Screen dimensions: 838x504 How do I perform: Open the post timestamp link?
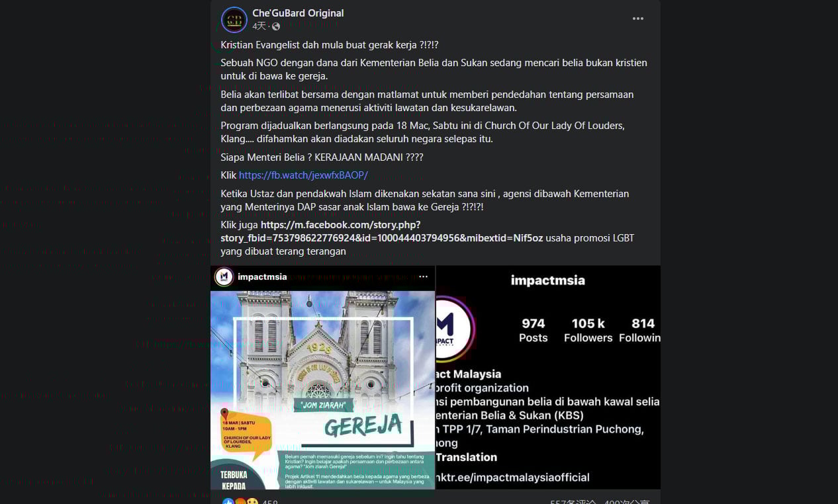(x=259, y=26)
